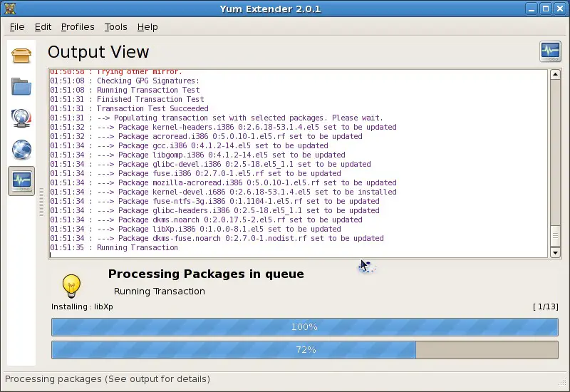
Task: Click the [ 1/13] package counter
Action: tap(546, 306)
